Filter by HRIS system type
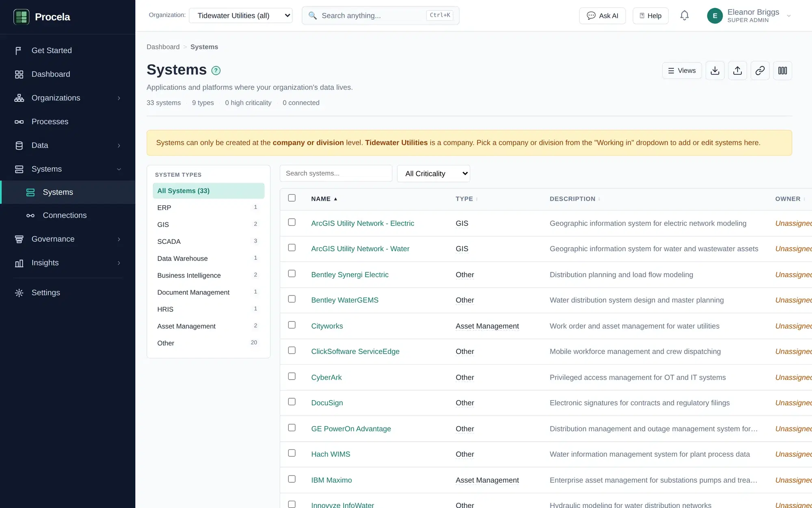Image resolution: width=812 pixels, height=508 pixels. (208, 309)
